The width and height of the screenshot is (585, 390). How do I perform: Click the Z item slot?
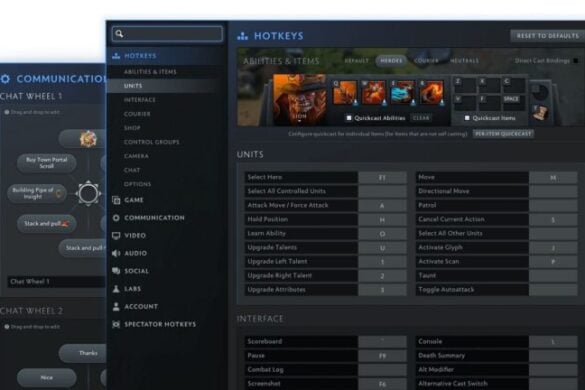(465, 84)
